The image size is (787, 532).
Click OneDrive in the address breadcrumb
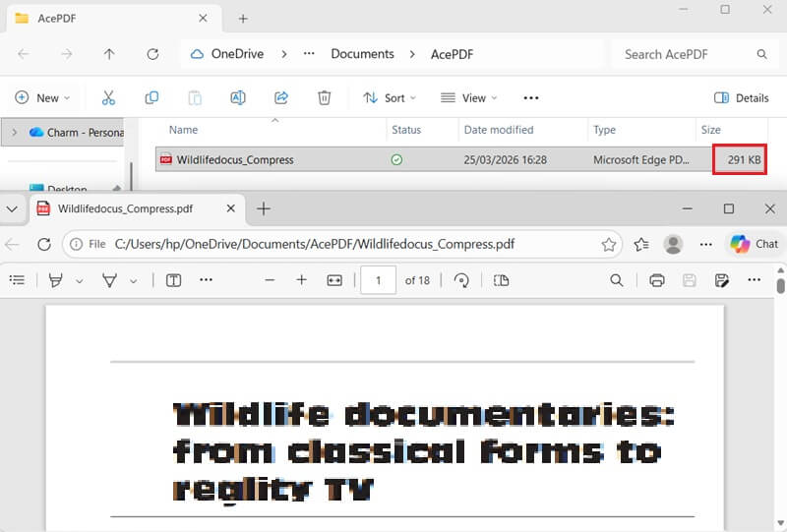237,54
